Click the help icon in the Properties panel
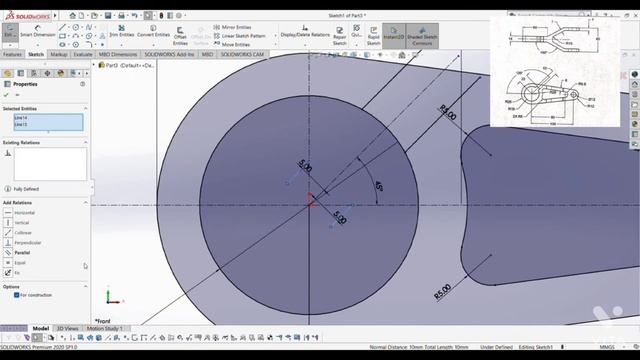 point(82,84)
